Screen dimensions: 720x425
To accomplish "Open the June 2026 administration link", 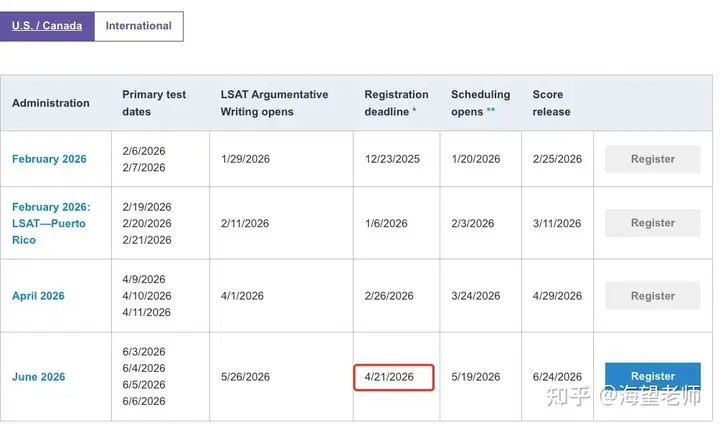I will click(38, 377).
